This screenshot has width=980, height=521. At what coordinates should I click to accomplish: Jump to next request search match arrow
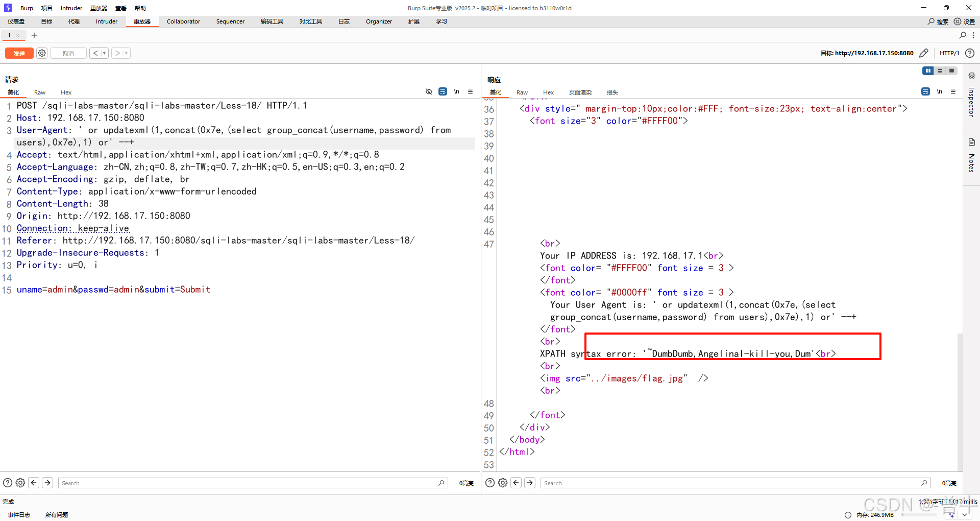pos(47,483)
